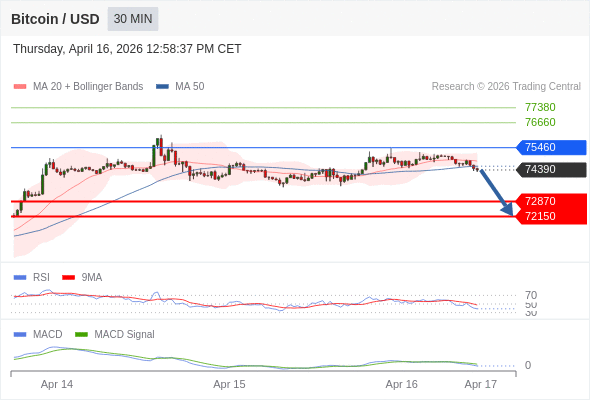
Task: Click the Apr 14 date axis label
Action: click(x=57, y=384)
